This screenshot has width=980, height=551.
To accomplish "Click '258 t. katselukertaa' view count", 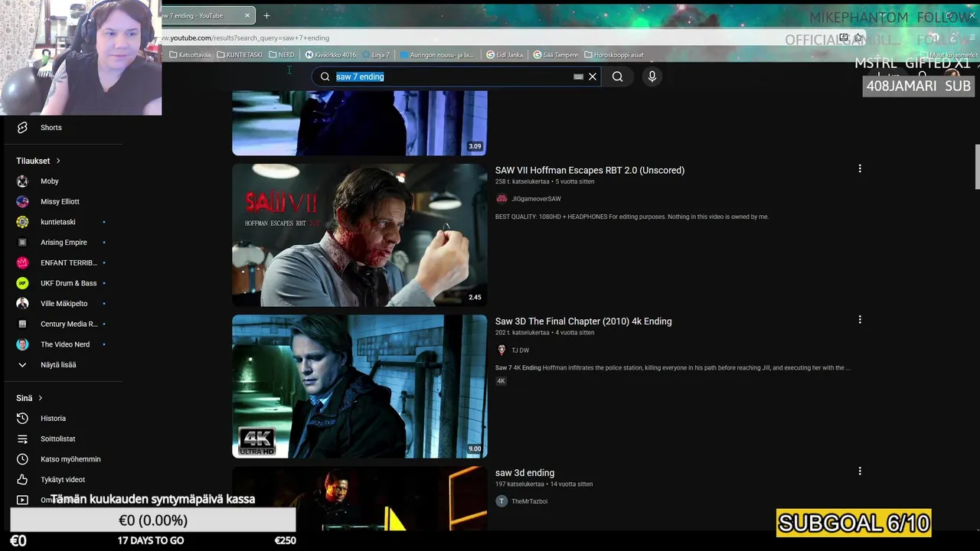I will (x=522, y=182).
